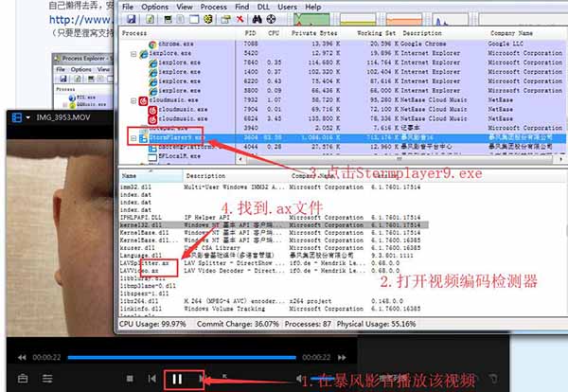Open the dropdown arrow next to IMG_3953.MOV
The image size is (568, 392).
tap(27, 117)
